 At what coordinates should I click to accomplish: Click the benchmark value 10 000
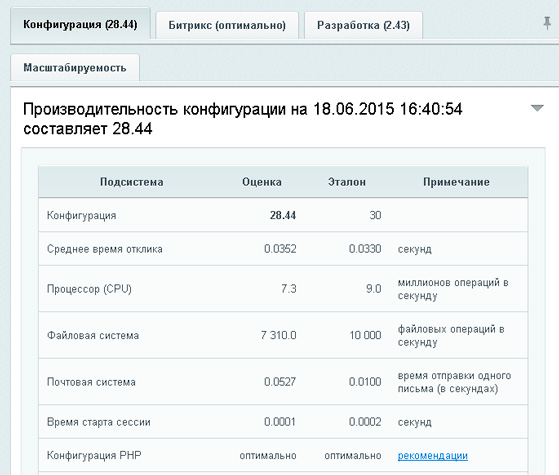pos(365,335)
